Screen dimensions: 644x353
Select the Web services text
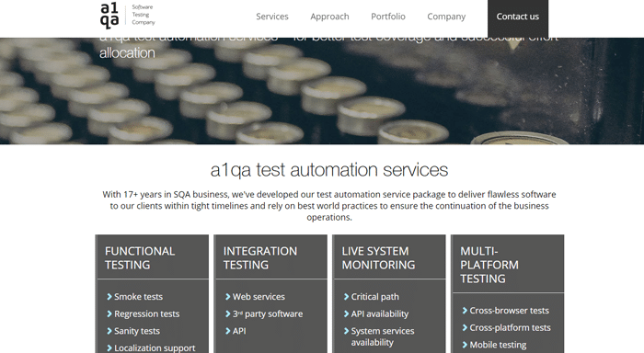pyautogui.click(x=259, y=296)
